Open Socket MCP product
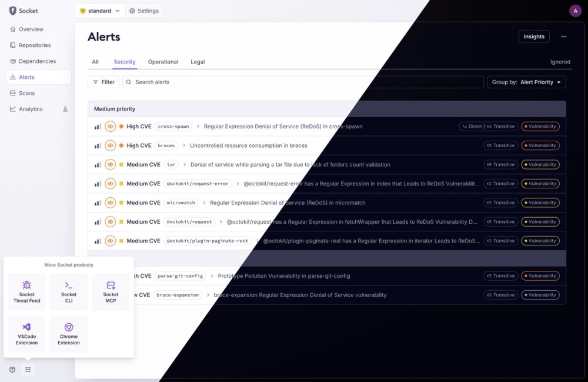Viewport: 588px width, 382px height. click(111, 292)
